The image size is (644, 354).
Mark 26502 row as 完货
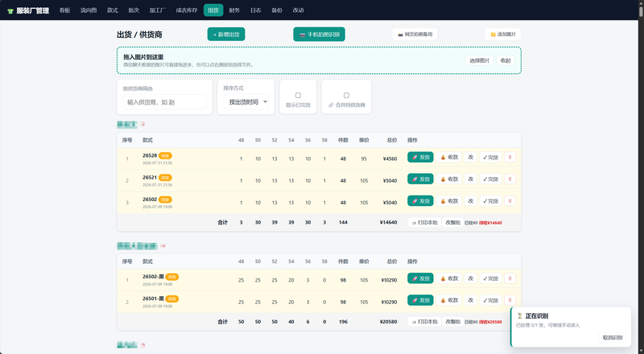490,201
